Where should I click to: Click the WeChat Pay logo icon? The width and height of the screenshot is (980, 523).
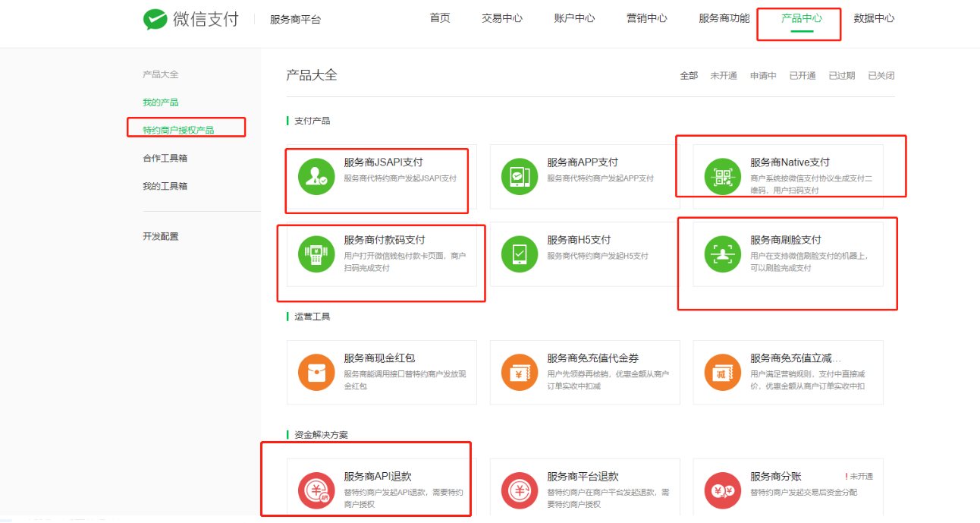click(155, 19)
